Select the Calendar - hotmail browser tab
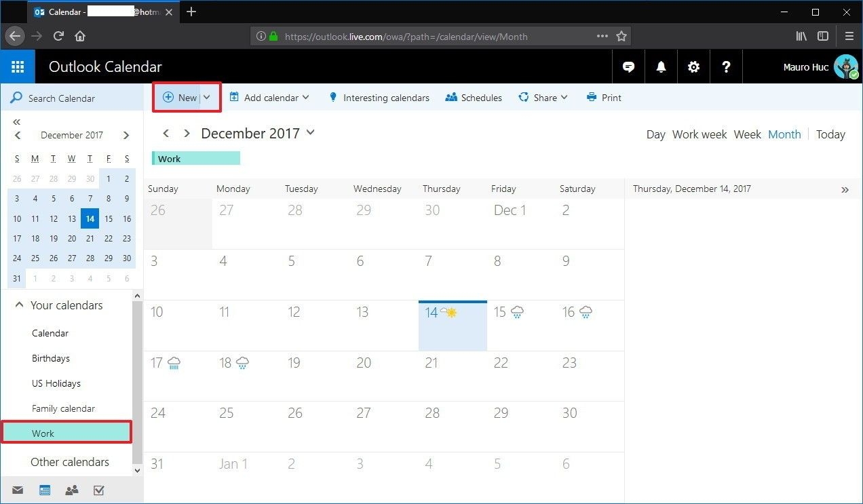Screen dimensions: 863x504 click(x=104, y=12)
